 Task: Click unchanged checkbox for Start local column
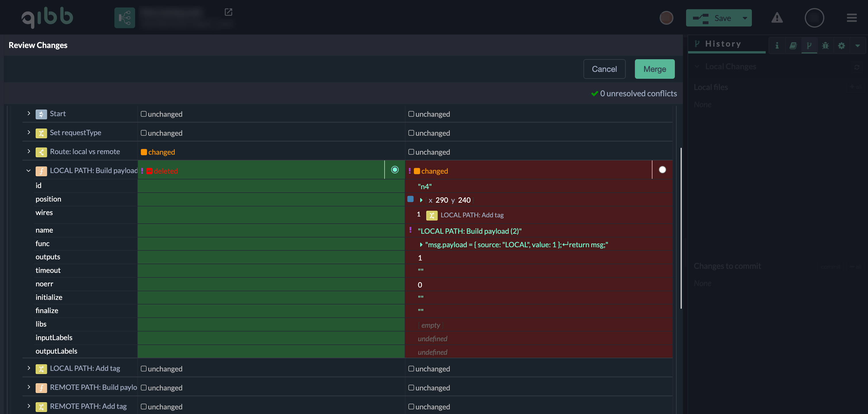point(143,114)
